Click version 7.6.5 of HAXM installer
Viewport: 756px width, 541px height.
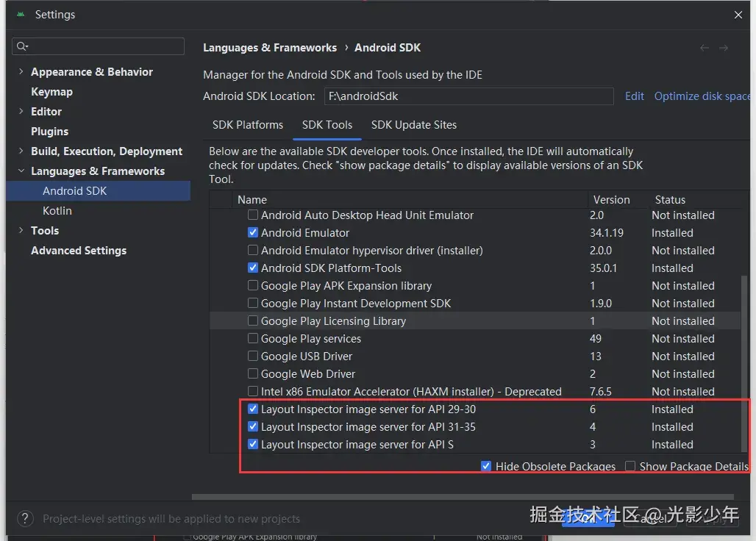click(x=600, y=391)
